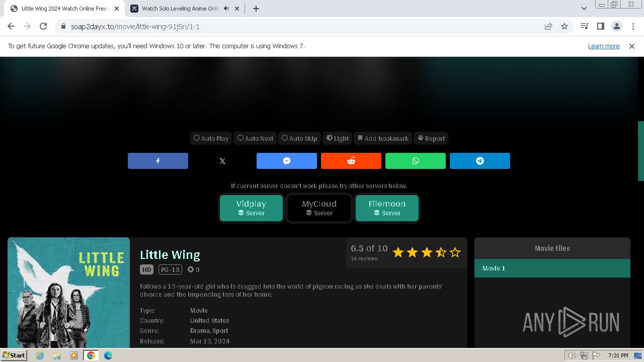Image resolution: width=644 pixels, height=362 pixels.
Task: Share via WhatsApp button
Action: (x=416, y=161)
